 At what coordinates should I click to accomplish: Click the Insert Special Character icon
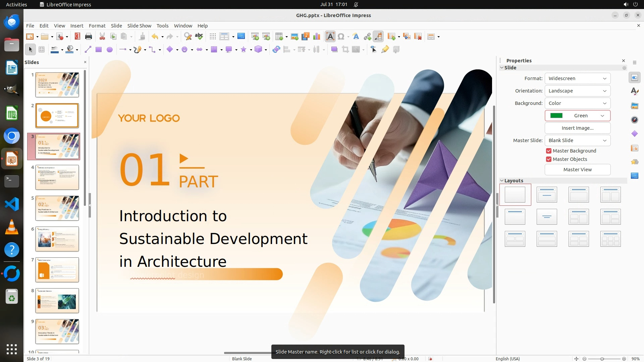tap(341, 37)
